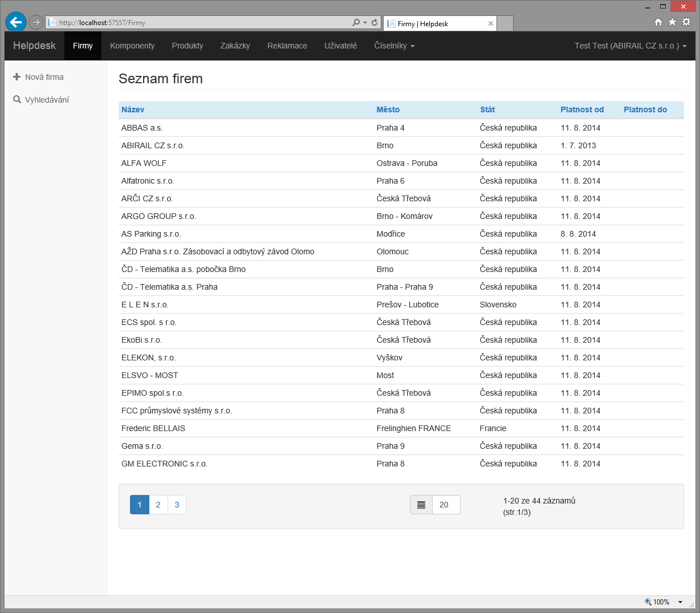This screenshot has width=700, height=613.
Task: Click the magnifier icon beside Vyhledávání
Action: click(17, 100)
